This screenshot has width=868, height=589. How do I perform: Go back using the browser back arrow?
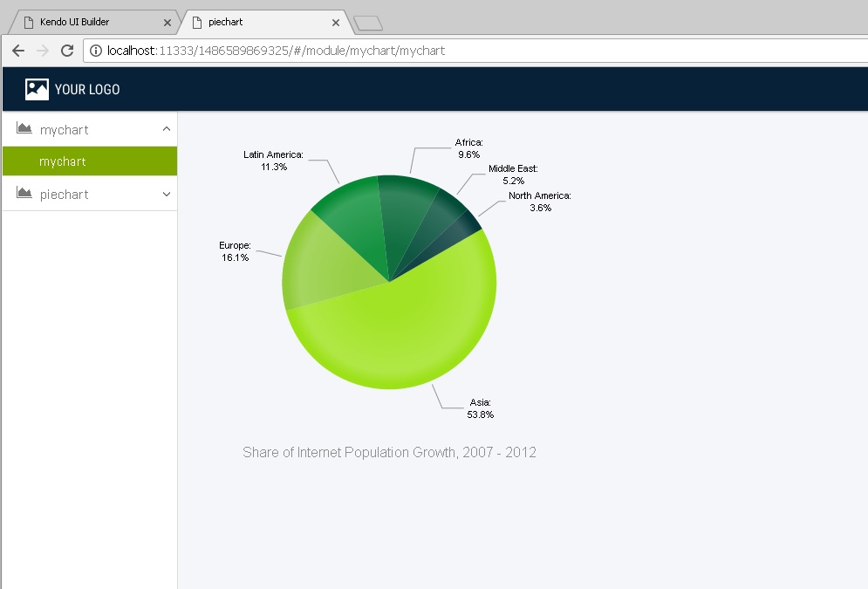18,51
